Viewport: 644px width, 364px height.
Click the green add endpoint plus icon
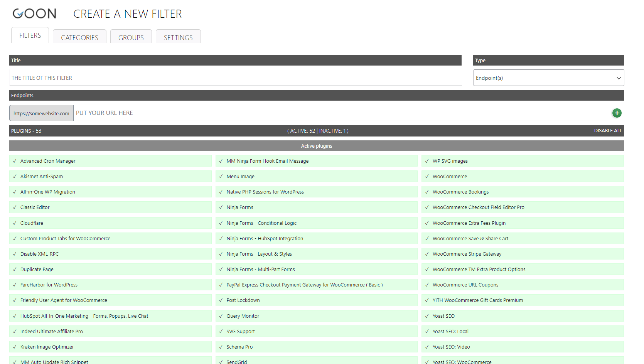click(x=617, y=113)
